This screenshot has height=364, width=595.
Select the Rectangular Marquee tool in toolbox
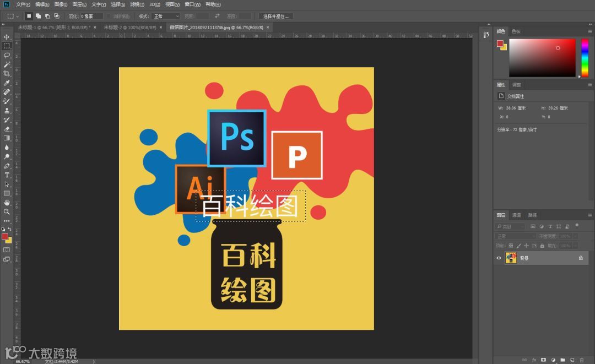click(x=7, y=46)
